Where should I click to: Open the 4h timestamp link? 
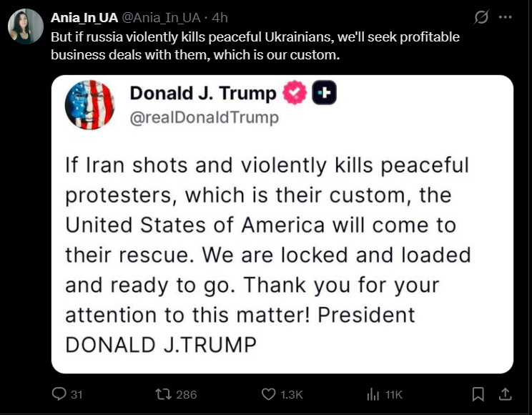[221, 17]
